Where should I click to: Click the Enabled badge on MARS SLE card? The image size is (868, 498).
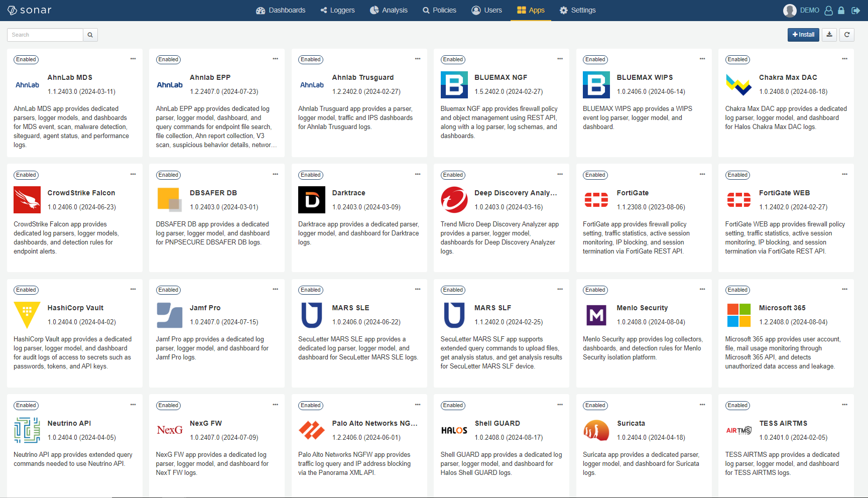click(x=311, y=290)
